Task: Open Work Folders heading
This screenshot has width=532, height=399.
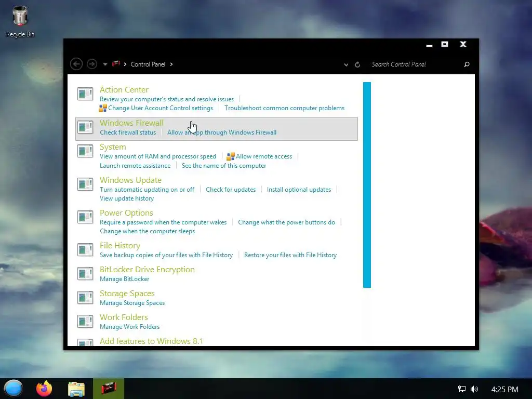Action: click(x=124, y=317)
